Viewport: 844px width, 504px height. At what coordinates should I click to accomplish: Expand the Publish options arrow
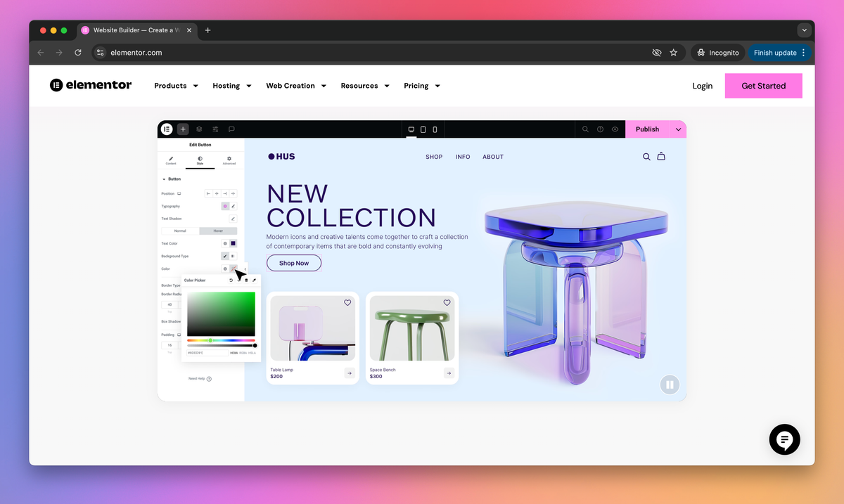679,129
